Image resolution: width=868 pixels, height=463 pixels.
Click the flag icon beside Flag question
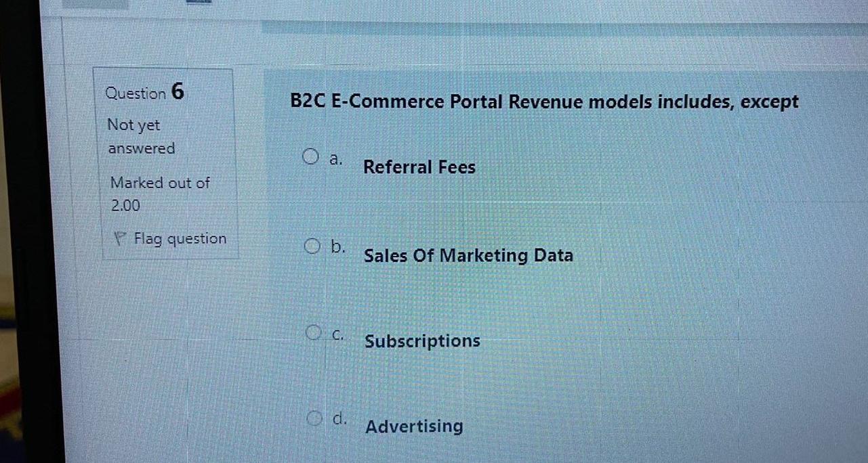click(x=120, y=238)
